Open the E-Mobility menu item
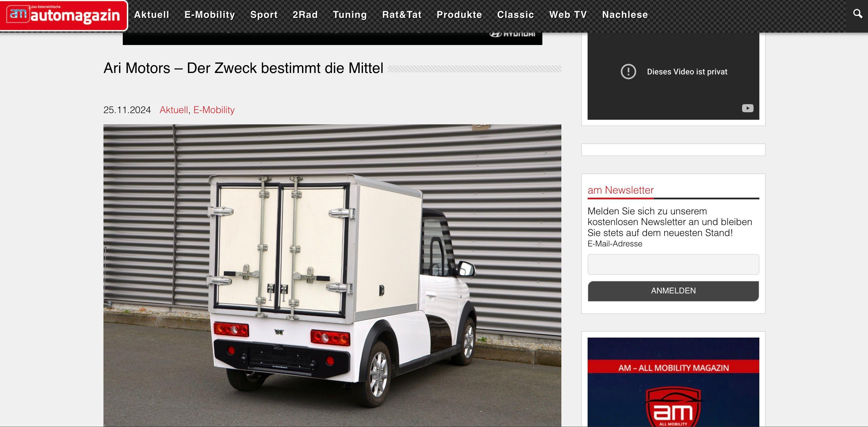868x427 pixels. click(210, 15)
